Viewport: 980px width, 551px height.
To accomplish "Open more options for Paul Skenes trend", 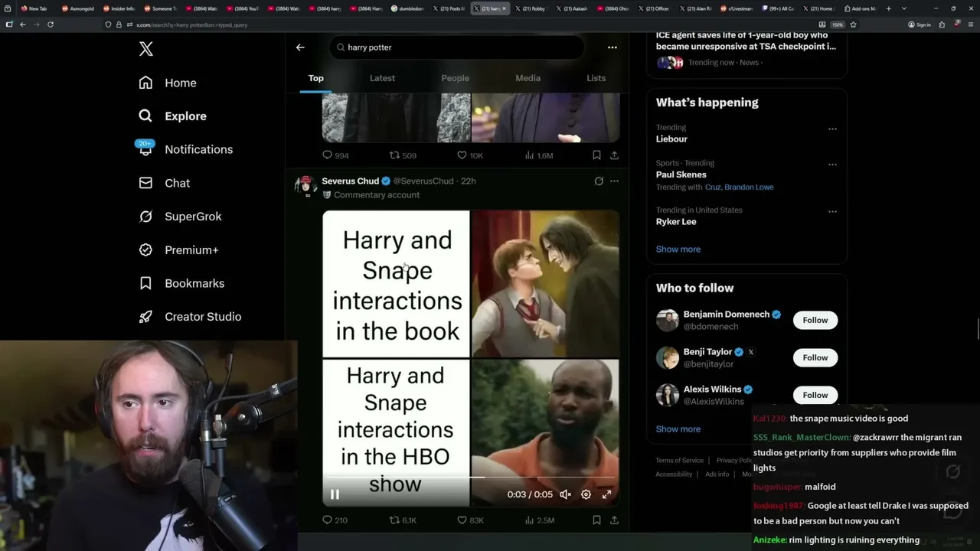I will [832, 164].
